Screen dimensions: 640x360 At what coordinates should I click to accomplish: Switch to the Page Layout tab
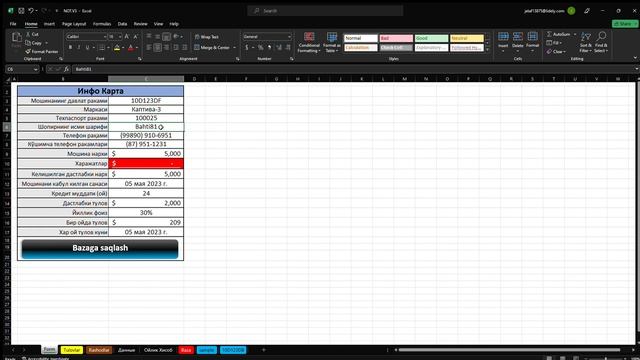(74, 24)
